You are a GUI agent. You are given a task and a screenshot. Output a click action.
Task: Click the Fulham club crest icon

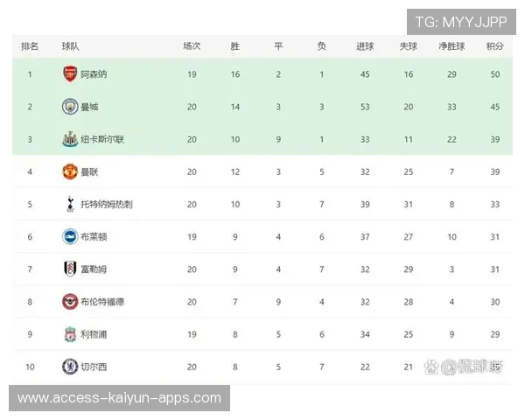[x=69, y=269]
